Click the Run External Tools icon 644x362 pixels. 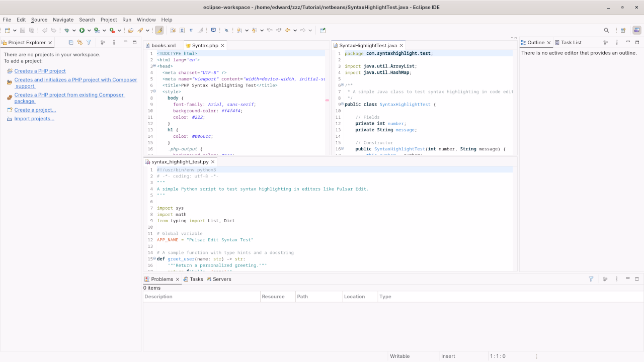pyautogui.click(x=112, y=30)
